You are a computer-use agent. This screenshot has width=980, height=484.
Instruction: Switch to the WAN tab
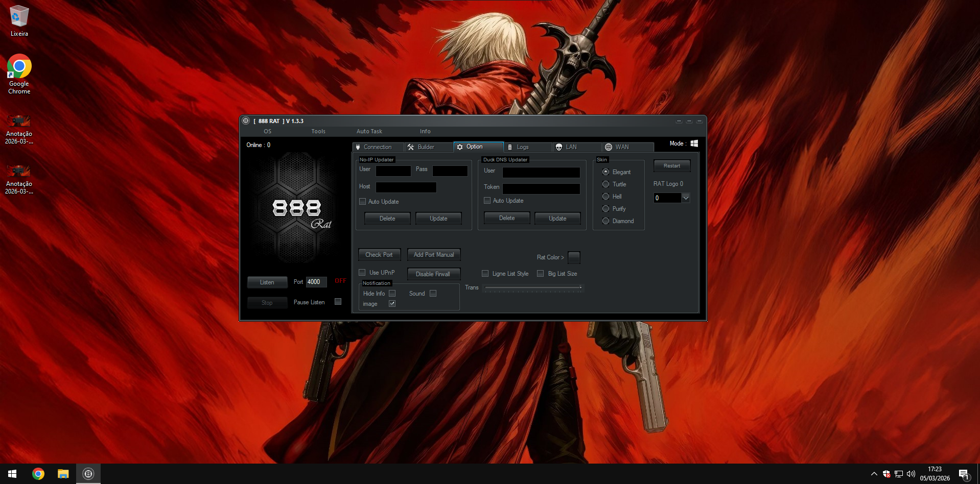click(x=628, y=147)
